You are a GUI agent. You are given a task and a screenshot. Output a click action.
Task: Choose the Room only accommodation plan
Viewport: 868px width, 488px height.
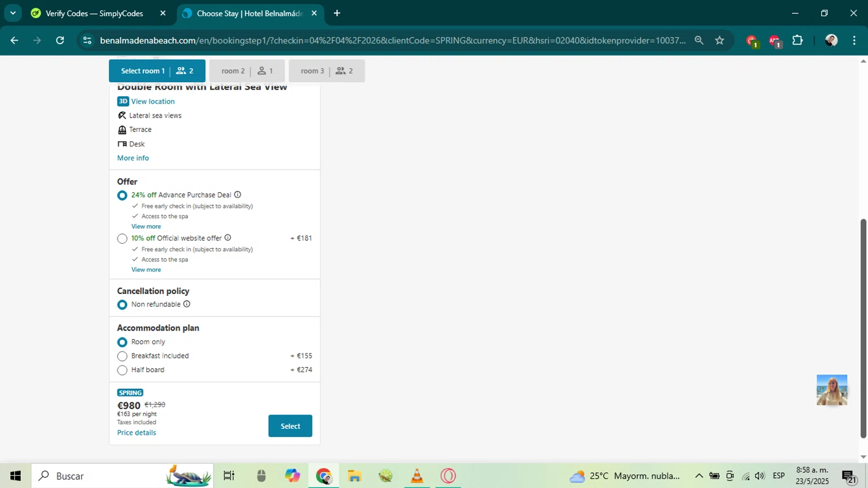122,342
